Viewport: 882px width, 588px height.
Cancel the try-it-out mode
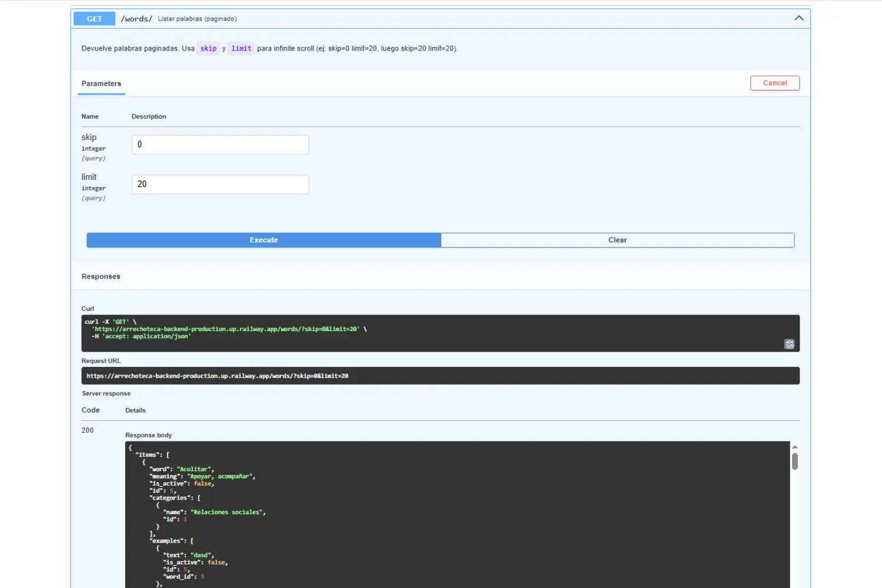tap(774, 82)
